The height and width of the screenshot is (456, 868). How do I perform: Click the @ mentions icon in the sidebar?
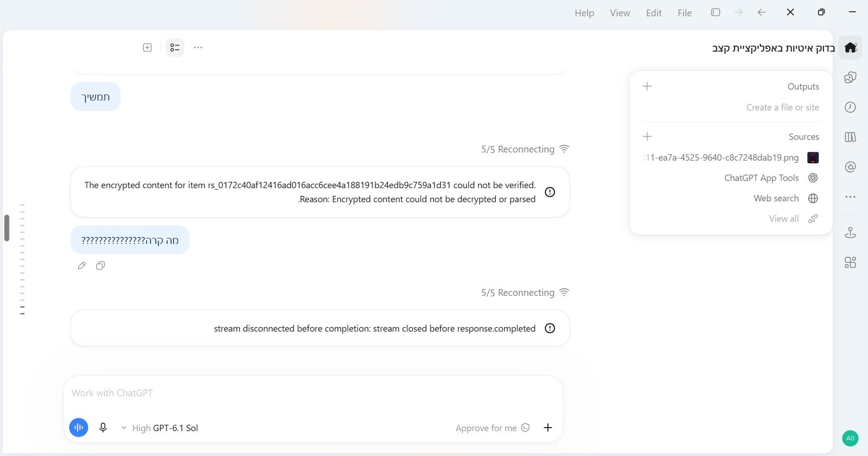pos(850,167)
